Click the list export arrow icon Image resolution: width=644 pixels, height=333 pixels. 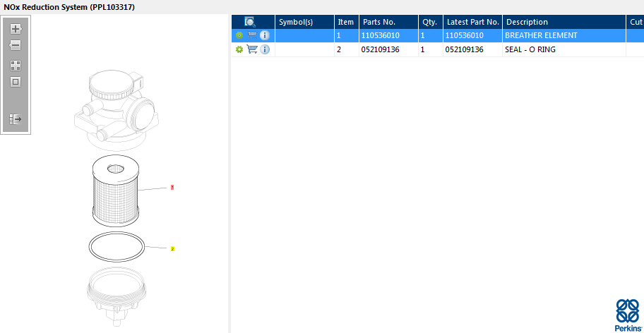(16, 119)
